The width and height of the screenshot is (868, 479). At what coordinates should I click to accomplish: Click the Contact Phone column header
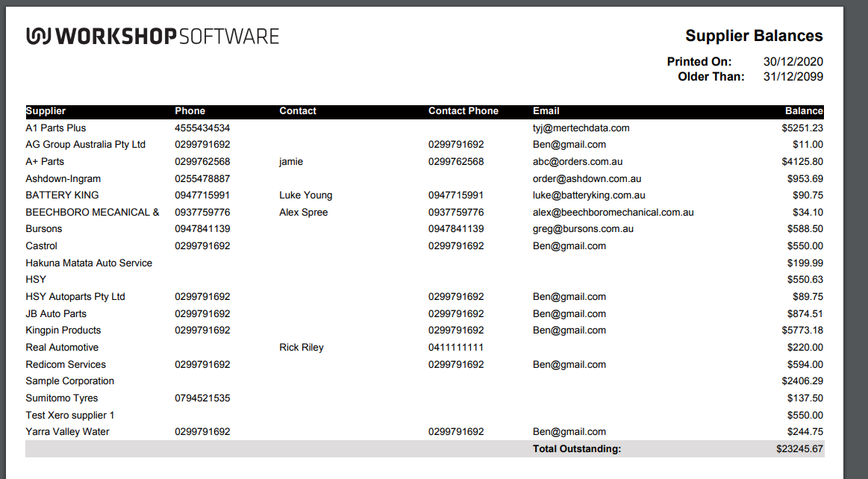coord(463,110)
